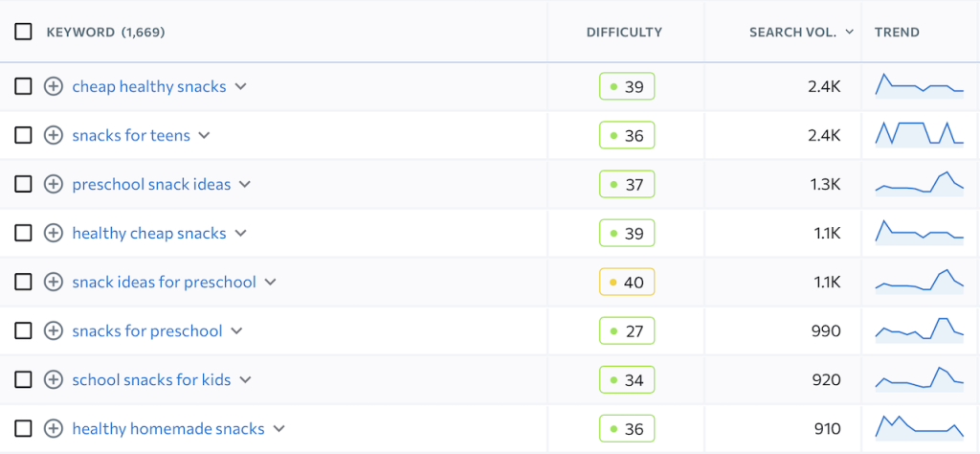980x454 pixels.
Task: Select all keywords with header checkbox
Action: tap(23, 32)
